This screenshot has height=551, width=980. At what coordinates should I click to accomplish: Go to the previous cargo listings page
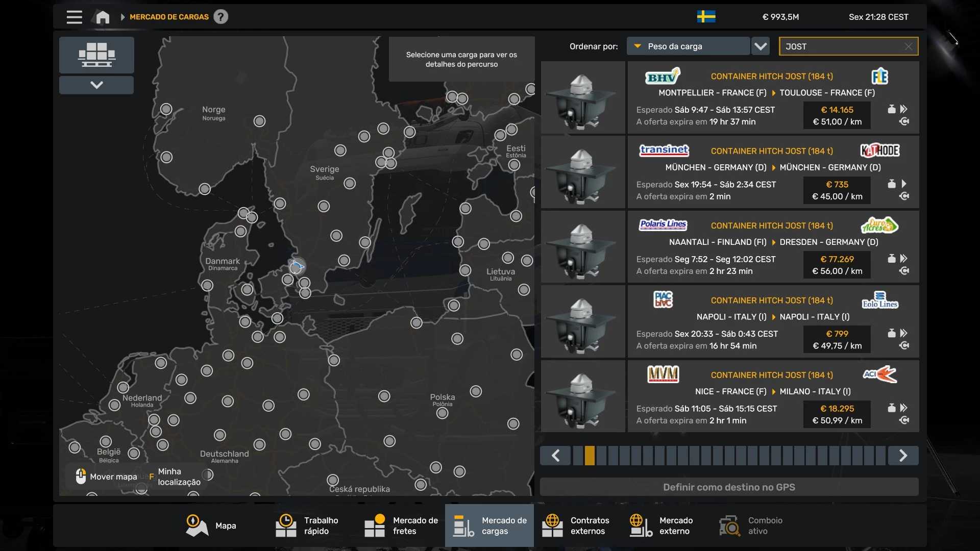pyautogui.click(x=555, y=456)
